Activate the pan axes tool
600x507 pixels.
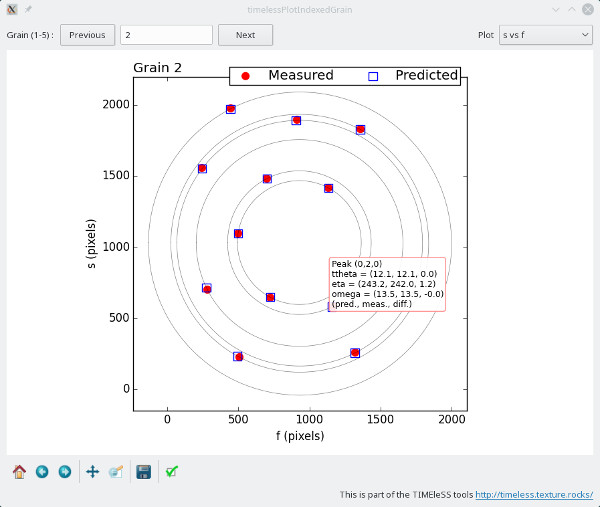[x=93, y=471]
